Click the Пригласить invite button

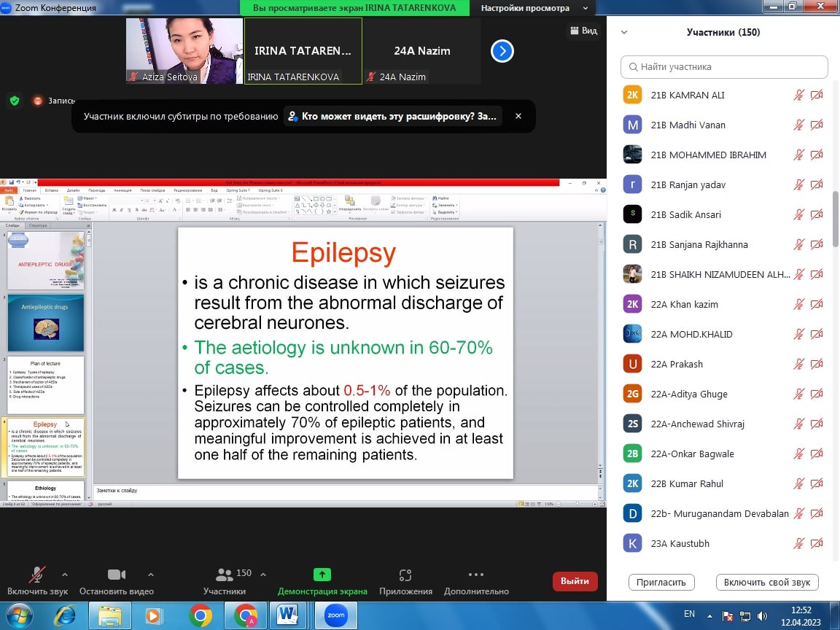pyautogui.click(x=661, y=582)
